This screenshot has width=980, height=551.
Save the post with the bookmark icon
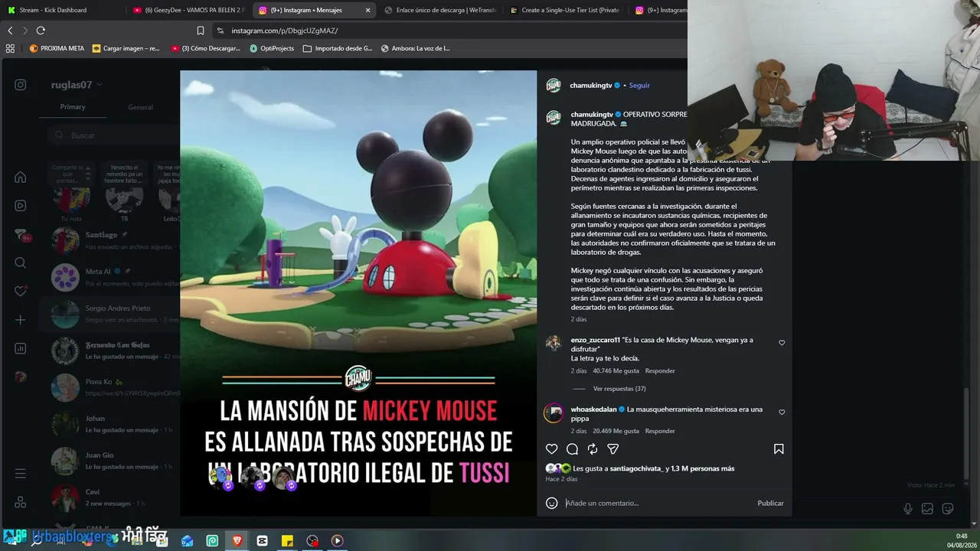click(x=779, y=449)
